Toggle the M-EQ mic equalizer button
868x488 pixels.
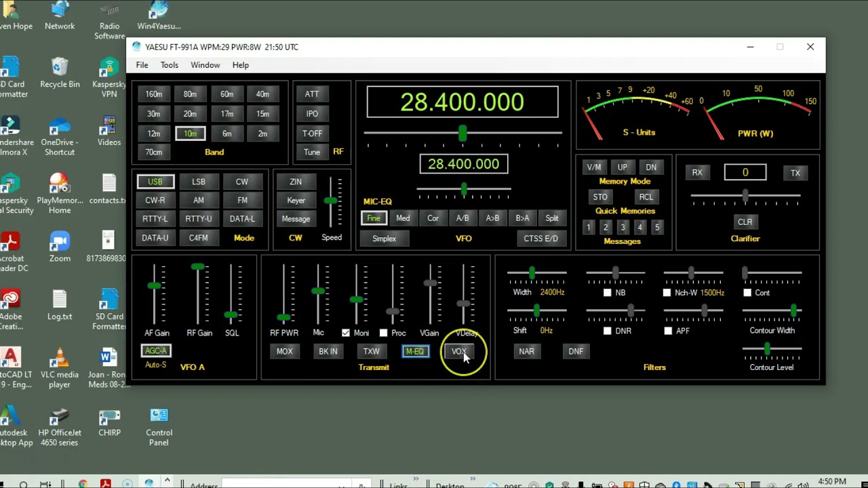click(x=415, y=352)
